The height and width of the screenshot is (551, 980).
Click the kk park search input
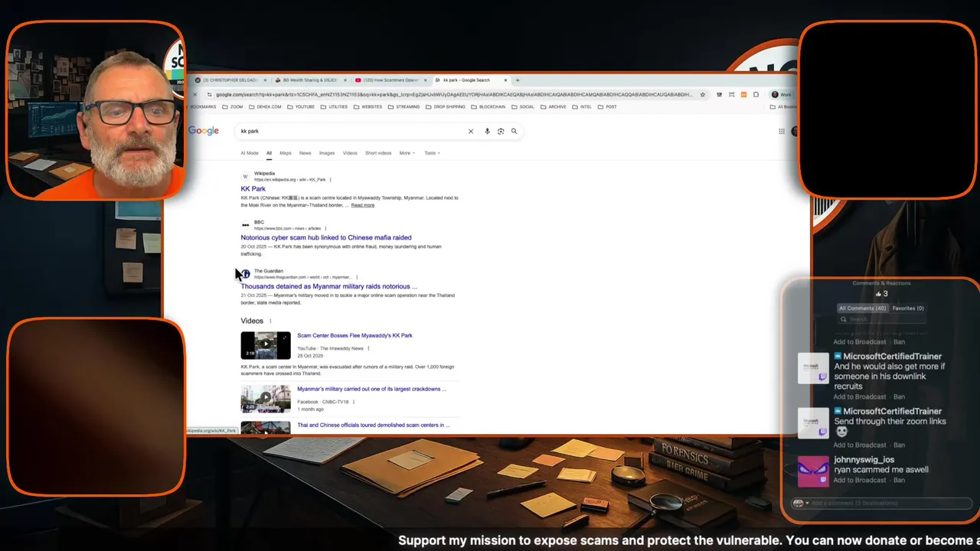352,131
